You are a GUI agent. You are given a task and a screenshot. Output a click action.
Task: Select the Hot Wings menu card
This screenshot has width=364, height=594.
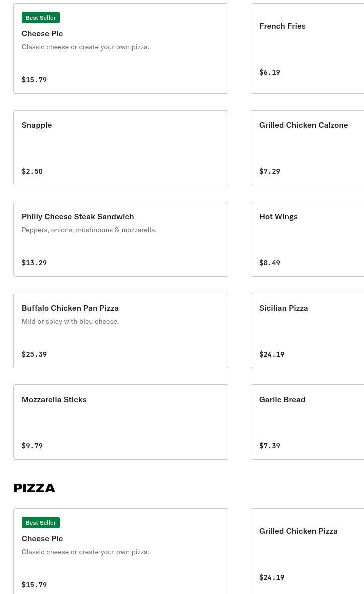pos(307,239)
